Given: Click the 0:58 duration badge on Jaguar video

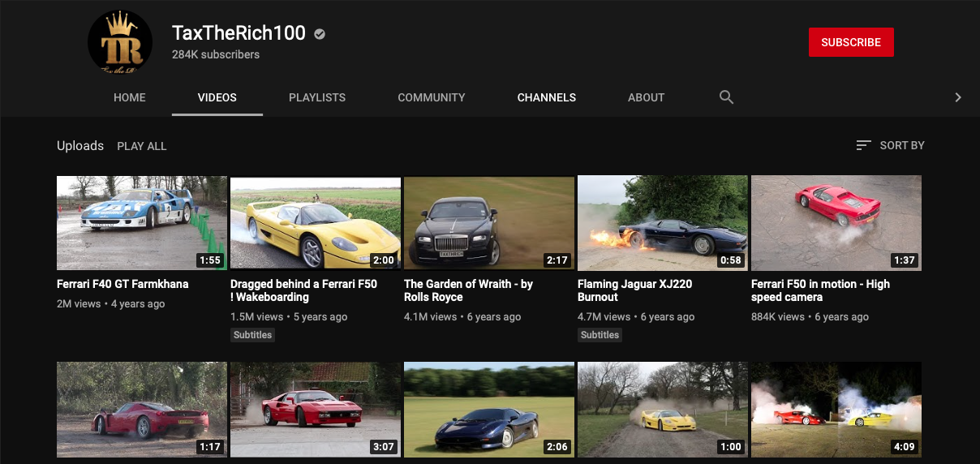Looking at the screenshot, I should [730, 260].
